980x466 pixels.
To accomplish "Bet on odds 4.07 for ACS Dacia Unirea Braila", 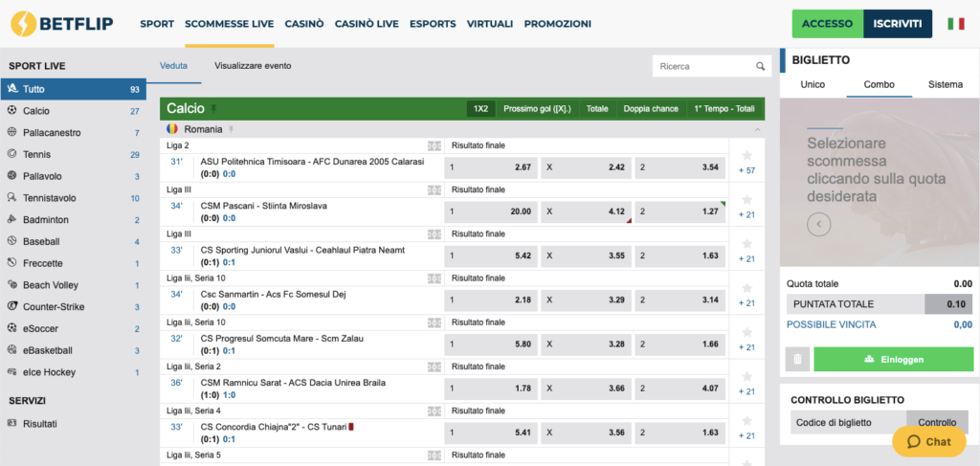I will (x=680, y=388).
